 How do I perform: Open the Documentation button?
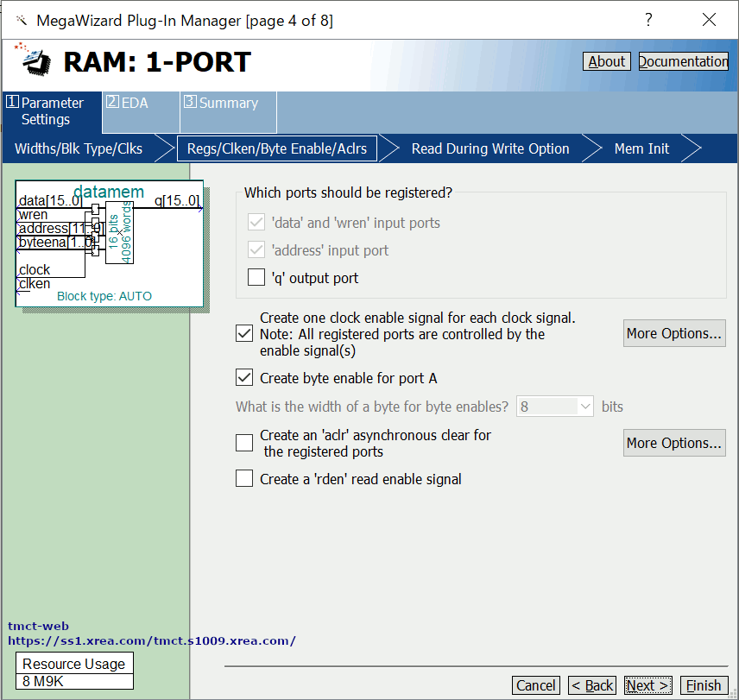684,61
